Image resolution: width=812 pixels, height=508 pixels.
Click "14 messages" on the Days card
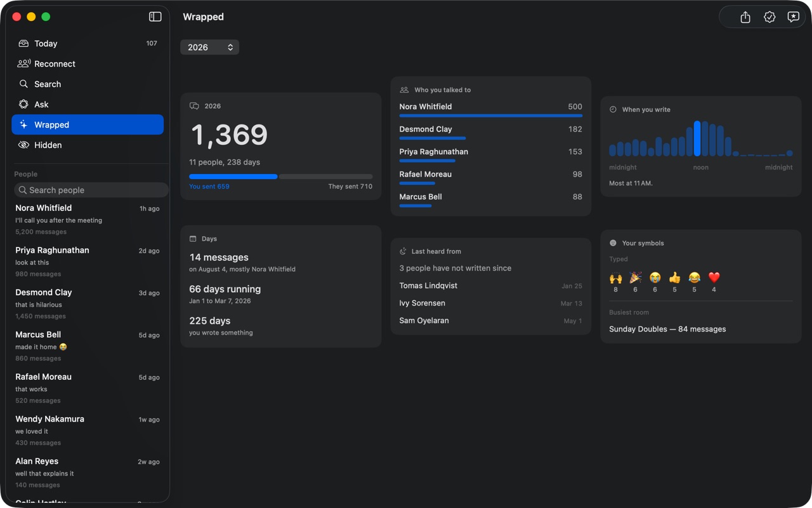click(219, 257)
